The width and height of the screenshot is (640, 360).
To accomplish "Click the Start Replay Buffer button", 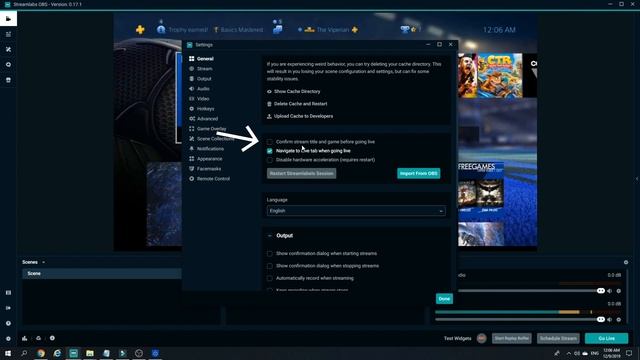I will point(511,338).
